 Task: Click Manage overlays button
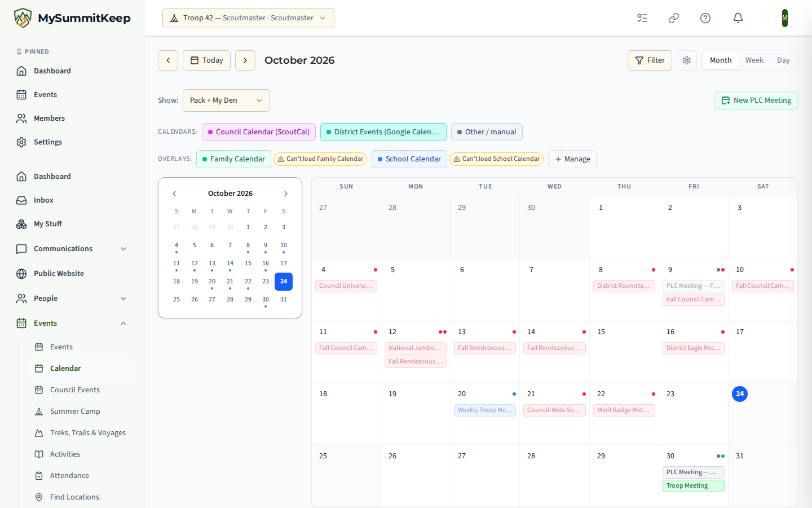[572, 159]
